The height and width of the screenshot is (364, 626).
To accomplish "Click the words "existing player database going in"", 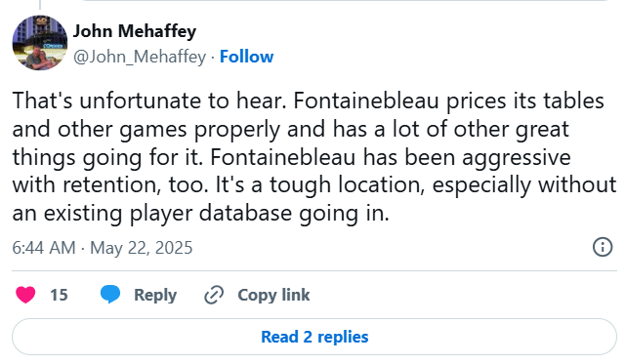I will (216, 213).
